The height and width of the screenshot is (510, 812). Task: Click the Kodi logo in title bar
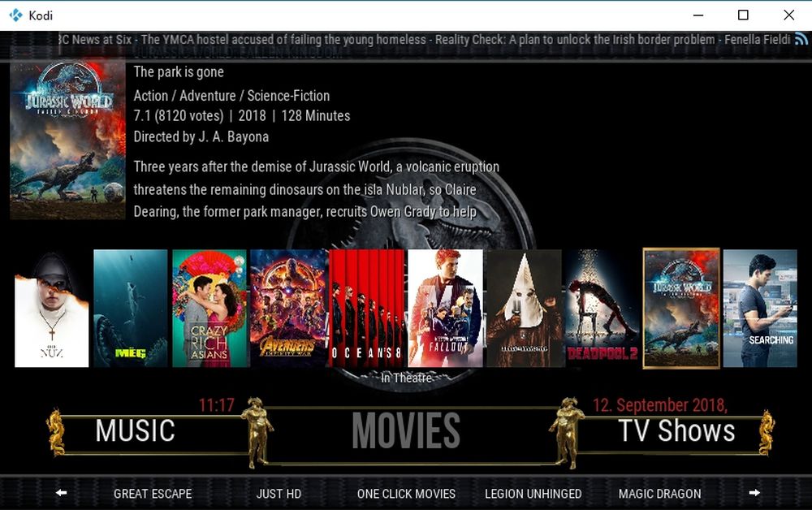click(15, 15)
